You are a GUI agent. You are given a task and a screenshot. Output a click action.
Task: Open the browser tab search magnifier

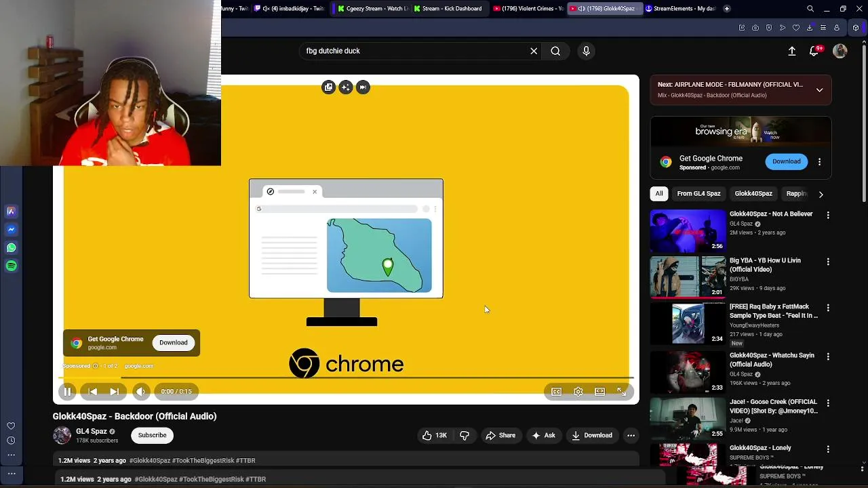click(x=810, y=9)
